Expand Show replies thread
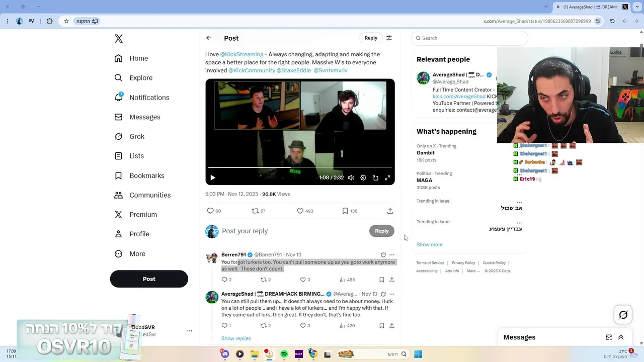Image resolution: width=644 pixels, height=362 pixels. (x=236, y=338)
